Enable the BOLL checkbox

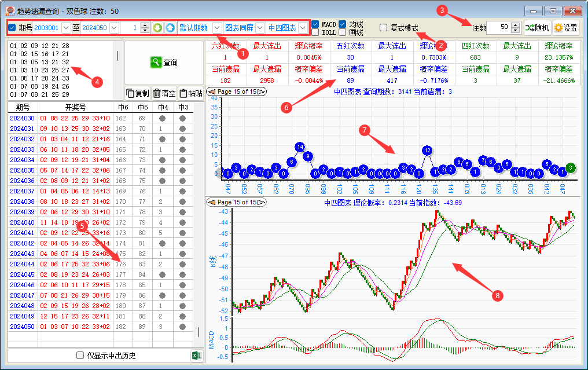pyautogui.click(x=315, y=32)
